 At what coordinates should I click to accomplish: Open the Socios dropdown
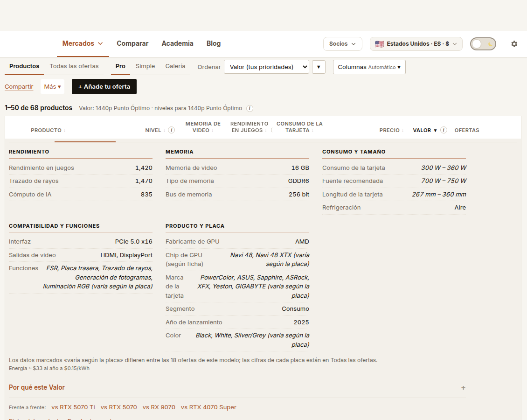click(342, 44)
